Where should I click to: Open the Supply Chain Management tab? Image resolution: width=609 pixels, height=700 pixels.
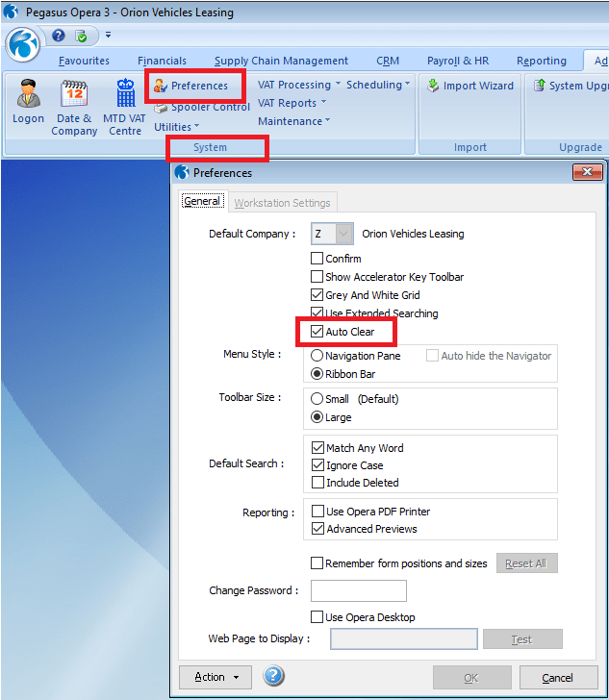click(281, 61)
